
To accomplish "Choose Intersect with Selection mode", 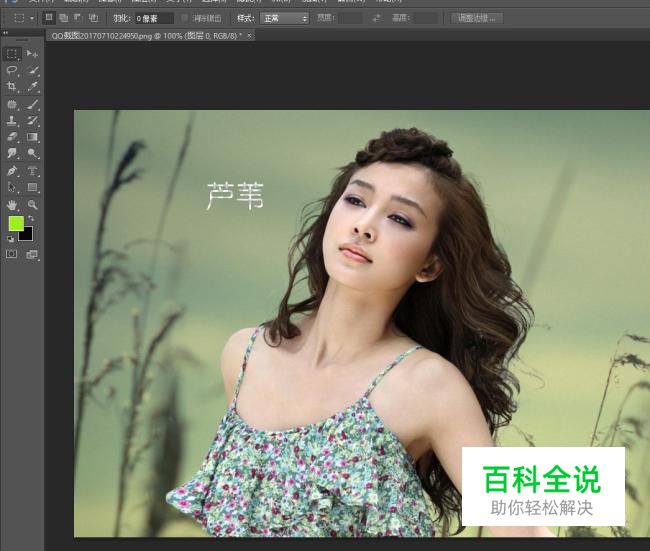I will click(x=93, y=18).
